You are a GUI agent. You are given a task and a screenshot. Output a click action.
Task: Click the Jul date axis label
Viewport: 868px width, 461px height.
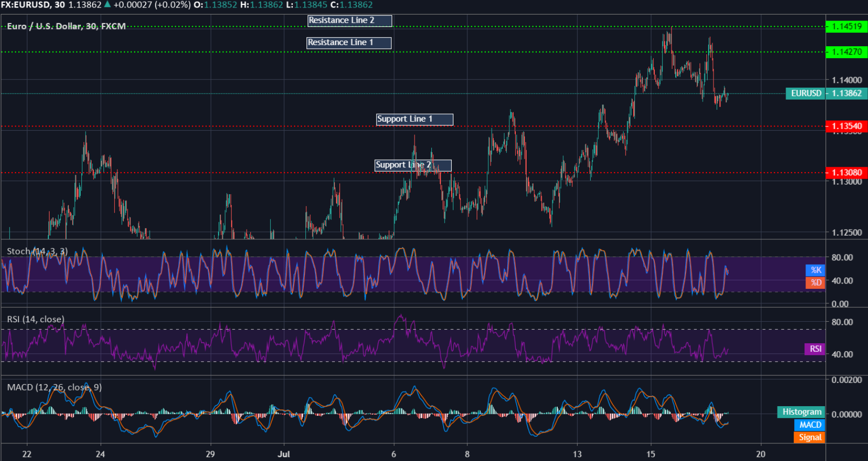[284, 455]
